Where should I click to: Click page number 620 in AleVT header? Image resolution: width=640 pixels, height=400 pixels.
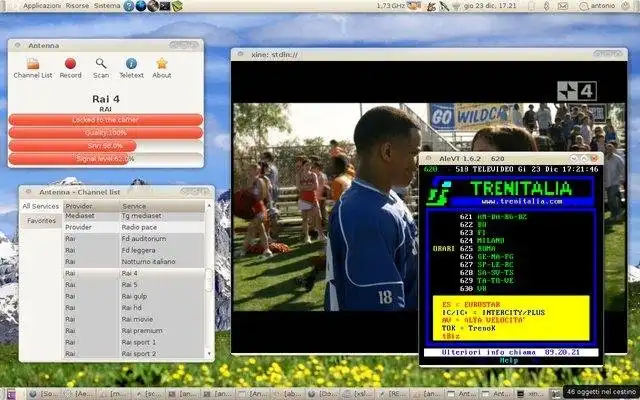[431, 169]
